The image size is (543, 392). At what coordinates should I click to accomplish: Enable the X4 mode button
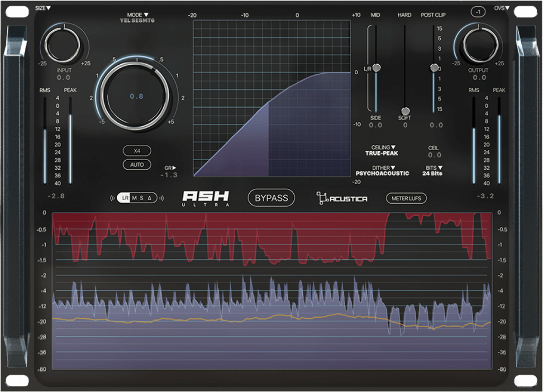(137, 151)
